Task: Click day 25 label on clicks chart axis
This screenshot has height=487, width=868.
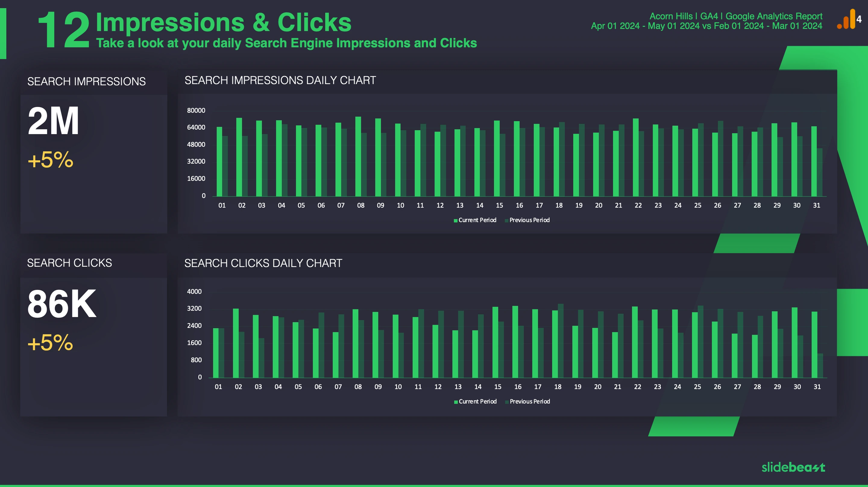Action: (x=697, y=387)
